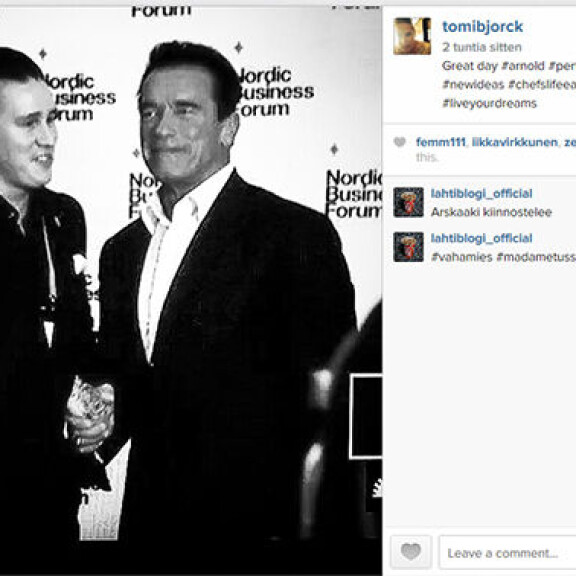Click the heart like button beside comment box
Viewport: 576px width, 576px height.
point(411,552)
